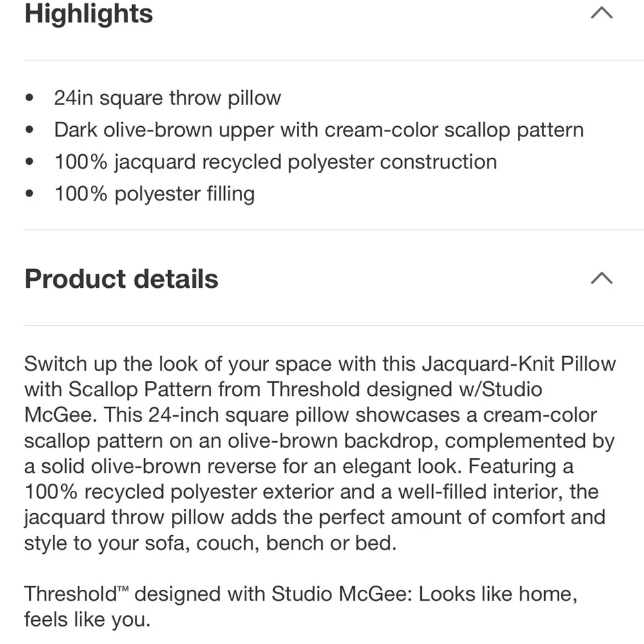This screenshot has height=644, width=644.
Task: Click the bullet dot before '100% jacquard'
Action: [x=29, y=162]
